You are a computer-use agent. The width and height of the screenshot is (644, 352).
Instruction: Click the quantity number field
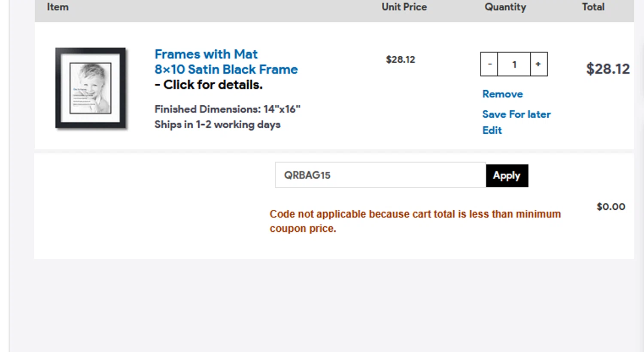click(514, 64)
